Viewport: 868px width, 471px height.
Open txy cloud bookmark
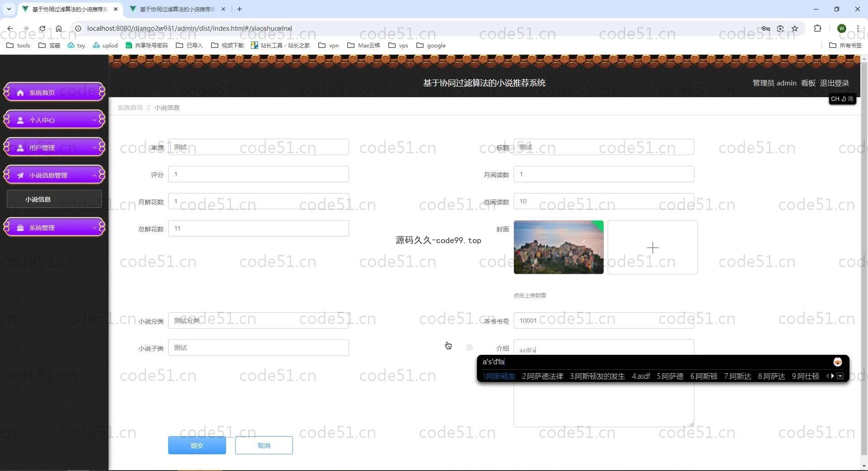[76, 45]
